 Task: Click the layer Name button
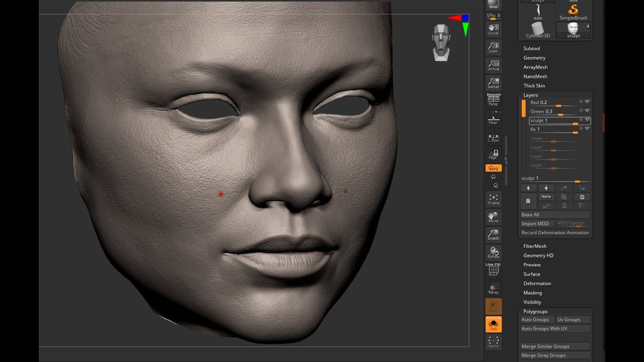[546, 197]
